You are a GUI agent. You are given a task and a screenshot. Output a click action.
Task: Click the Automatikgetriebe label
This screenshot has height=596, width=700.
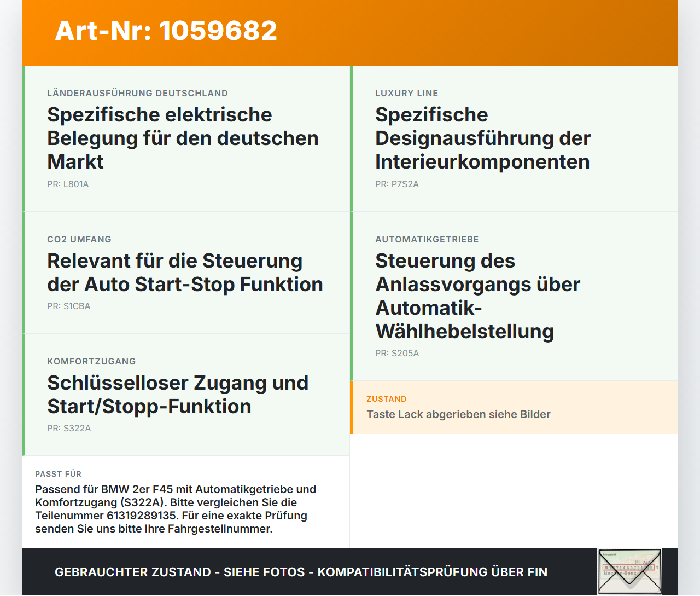(x=427, y=239)
